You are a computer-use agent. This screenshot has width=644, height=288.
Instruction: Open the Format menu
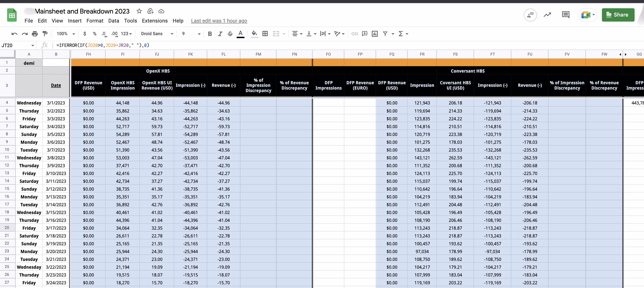[x=95, y=21]
